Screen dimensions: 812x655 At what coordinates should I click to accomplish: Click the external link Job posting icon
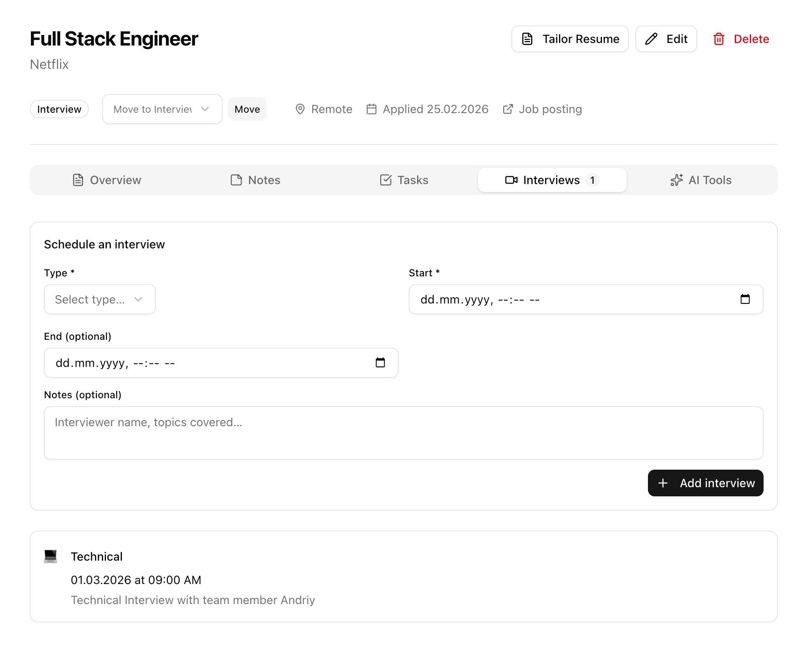(x=508, y=109)
